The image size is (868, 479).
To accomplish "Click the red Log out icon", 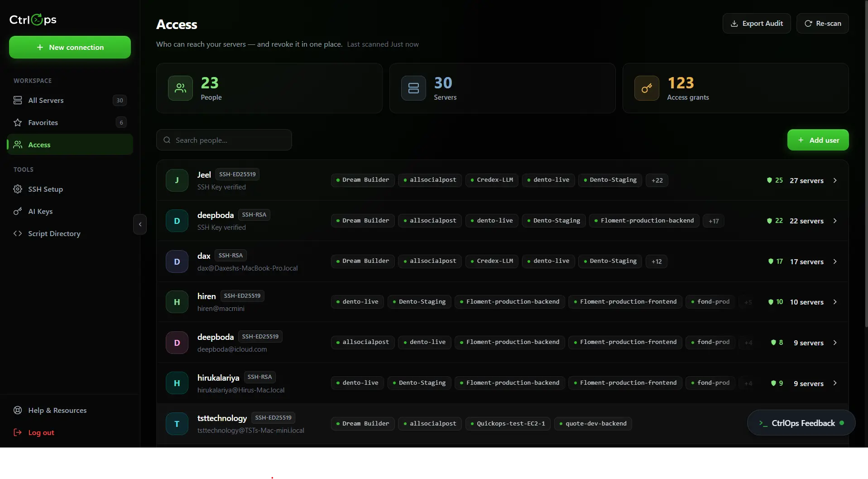I will (x=18, y=432).
